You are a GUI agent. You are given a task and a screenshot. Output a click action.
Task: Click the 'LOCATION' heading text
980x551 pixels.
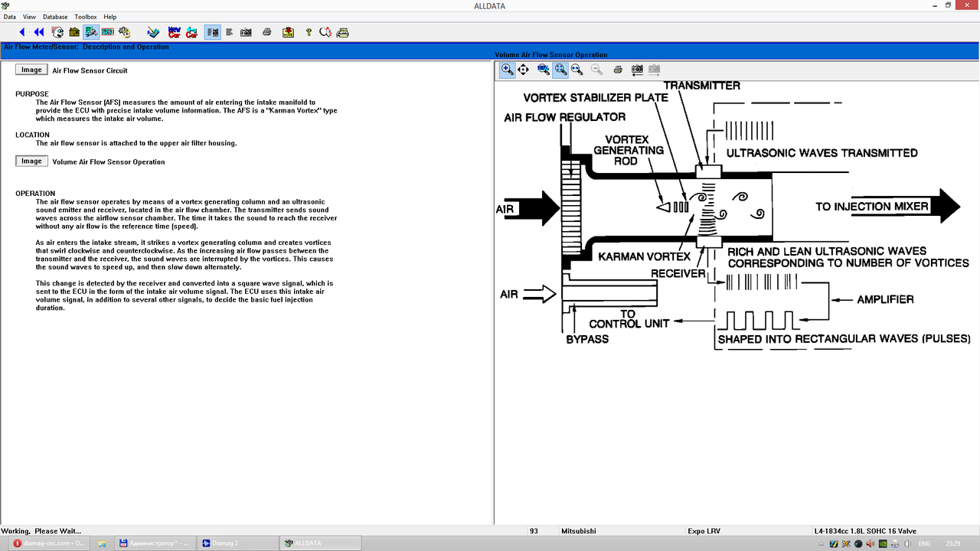tap(32, 135)
